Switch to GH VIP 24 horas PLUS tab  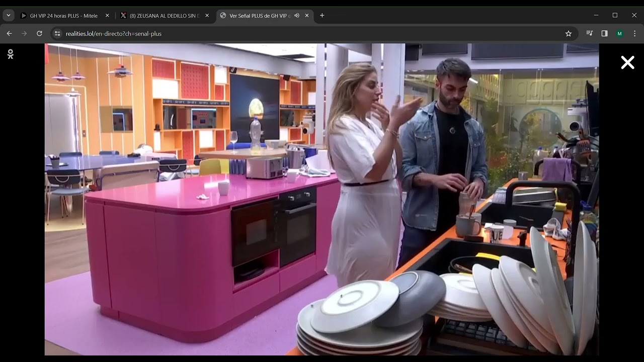[x=64, y=16]
